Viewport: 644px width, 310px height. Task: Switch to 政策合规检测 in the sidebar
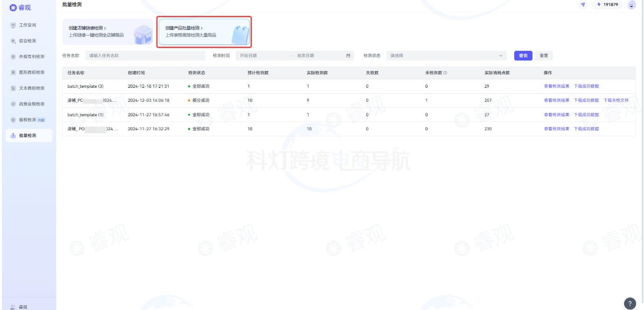31,104
